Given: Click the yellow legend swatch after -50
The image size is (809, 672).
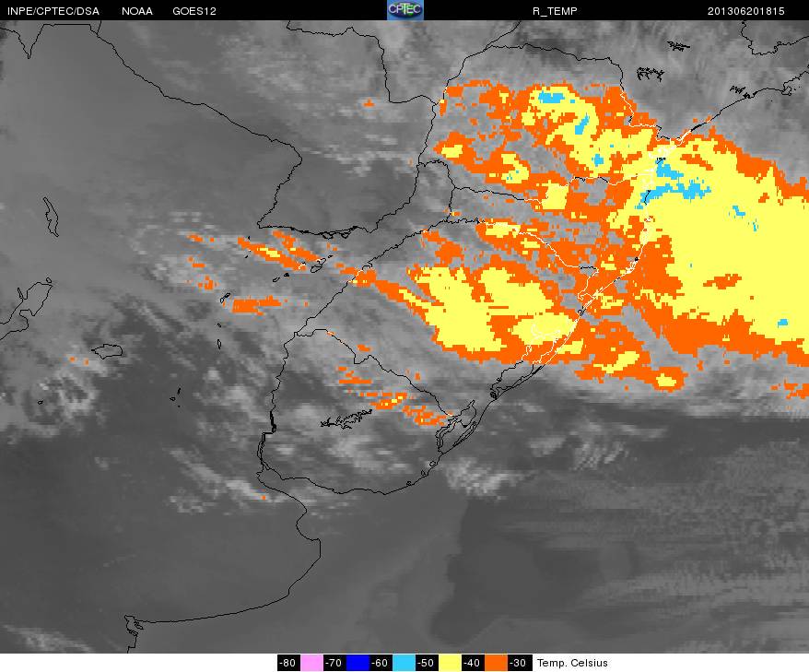Looking at the screenshot, I should pyautogui.click(x=450, y=663).
